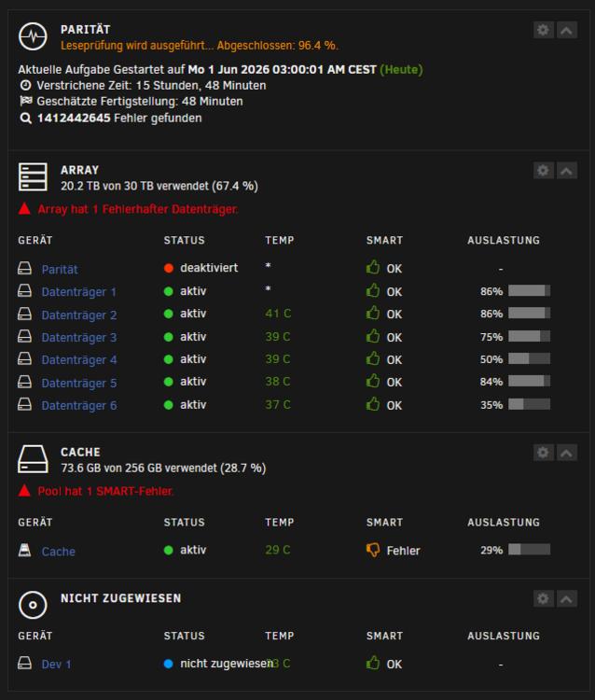Click the red warning triangle in Array

tap(24, 208)
